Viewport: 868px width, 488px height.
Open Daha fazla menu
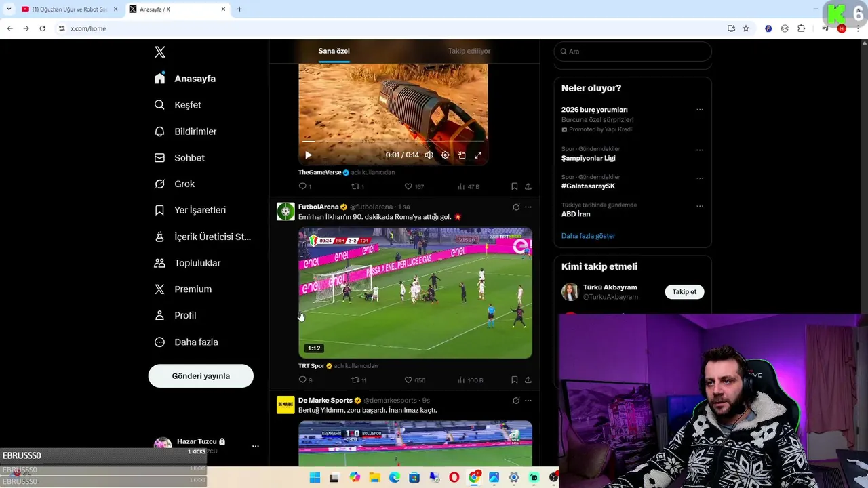[x=186, y=342]
